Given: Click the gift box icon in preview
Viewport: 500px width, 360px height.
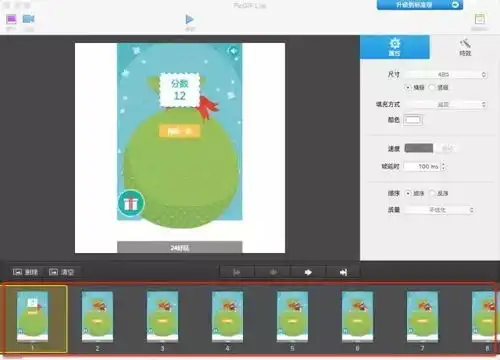Looking at the screenshot, I should pyautogui.click(x=131, y=203).
